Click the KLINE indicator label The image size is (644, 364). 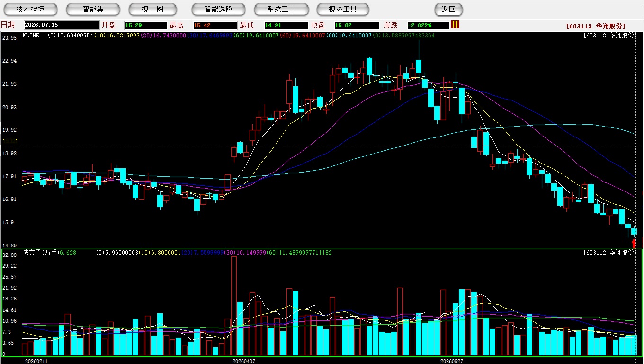pos(31,36)
